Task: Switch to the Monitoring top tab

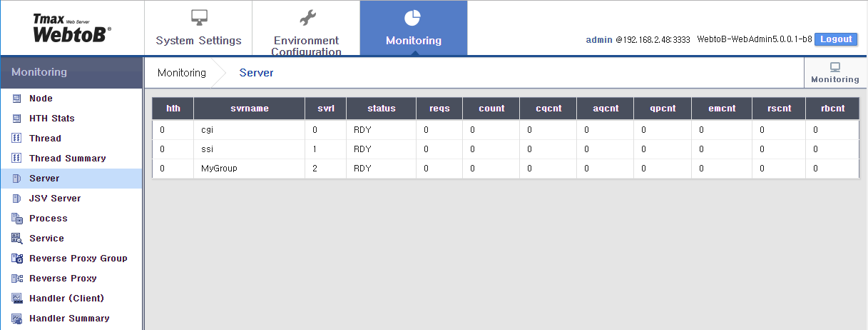Action: pyautogui.click(x=414, y=29)
